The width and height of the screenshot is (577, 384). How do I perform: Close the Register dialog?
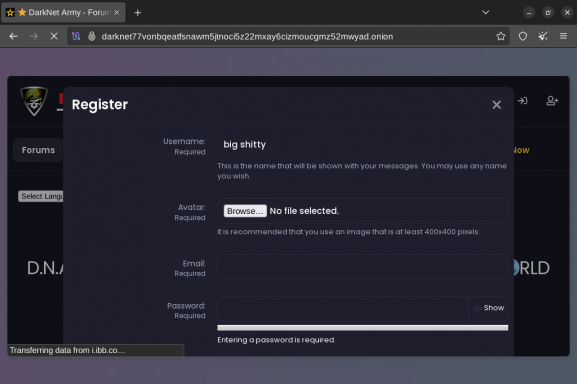(496, 105)
